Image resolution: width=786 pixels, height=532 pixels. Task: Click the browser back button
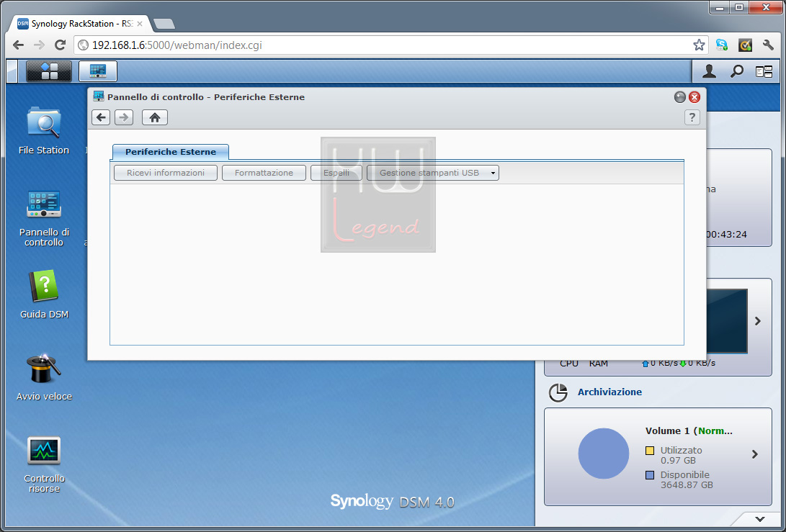coord(19,45)
